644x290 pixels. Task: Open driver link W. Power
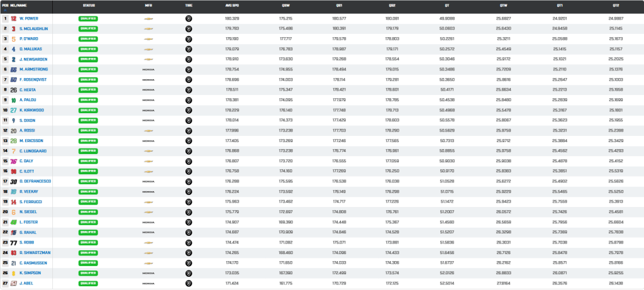tap(29, 18)
